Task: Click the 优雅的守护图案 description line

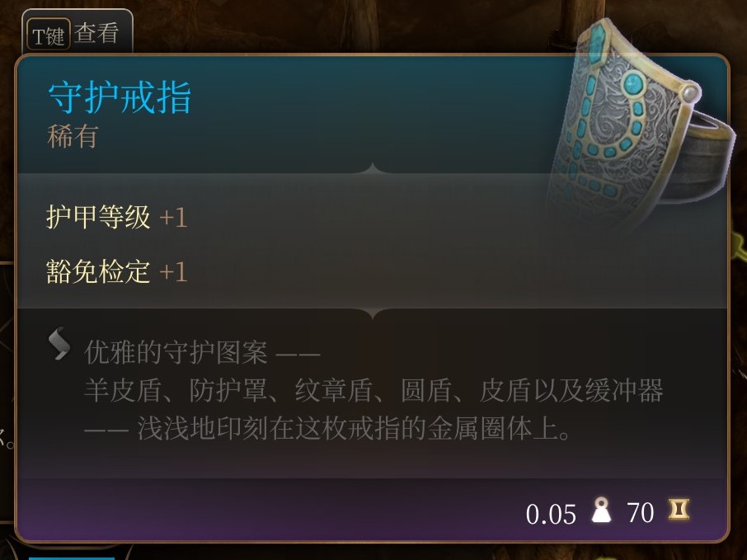Action: [x=202, y=353]
